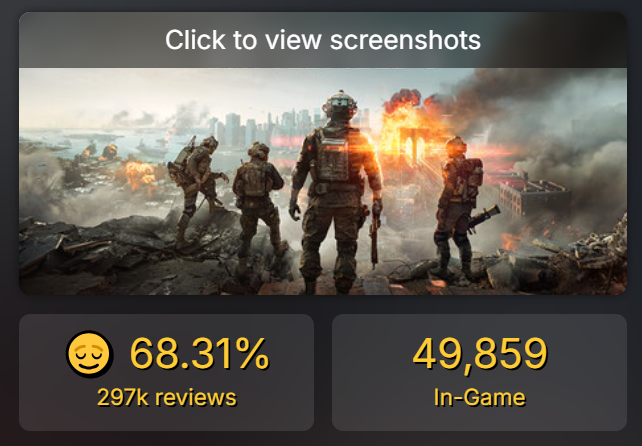Screen dimensions: 642x446
Task: Select the red brick building in artwork
Action: [534, 197]
